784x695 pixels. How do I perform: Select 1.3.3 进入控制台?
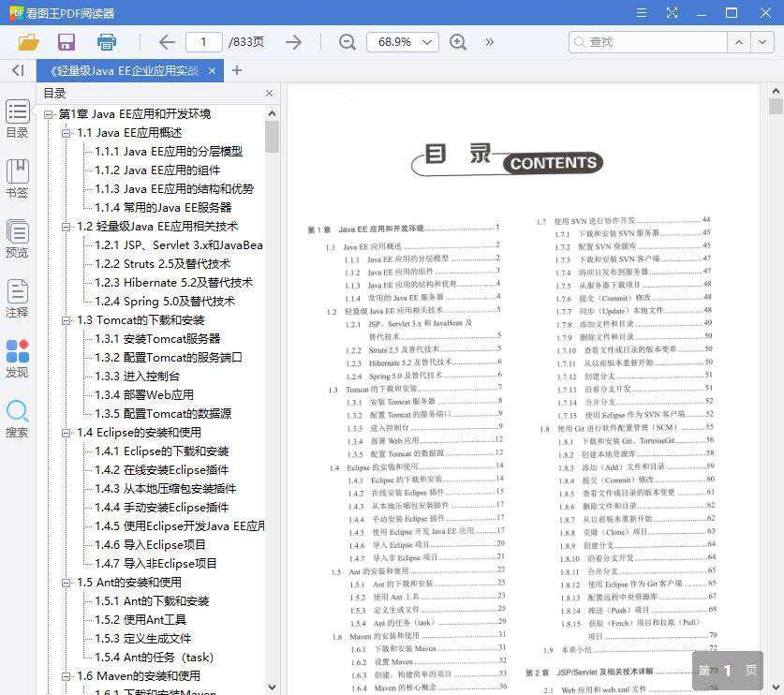(138, 377)
